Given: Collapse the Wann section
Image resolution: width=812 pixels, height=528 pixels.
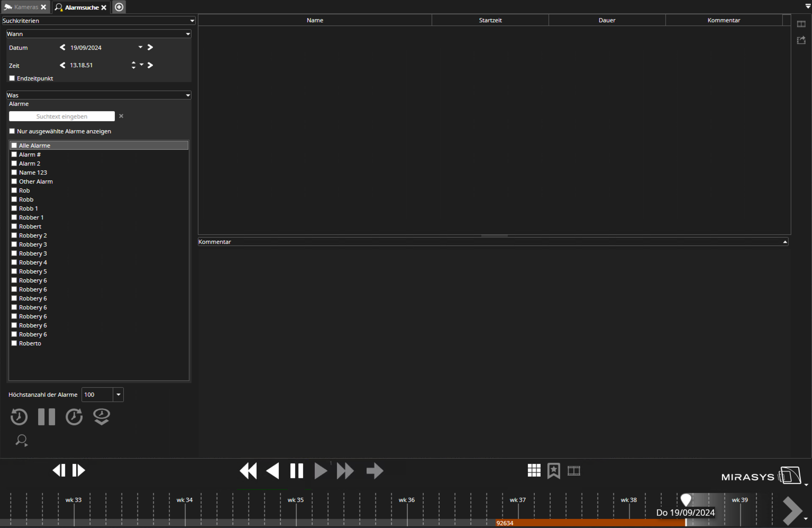Looking at the screenshot, I should point(188,34).
